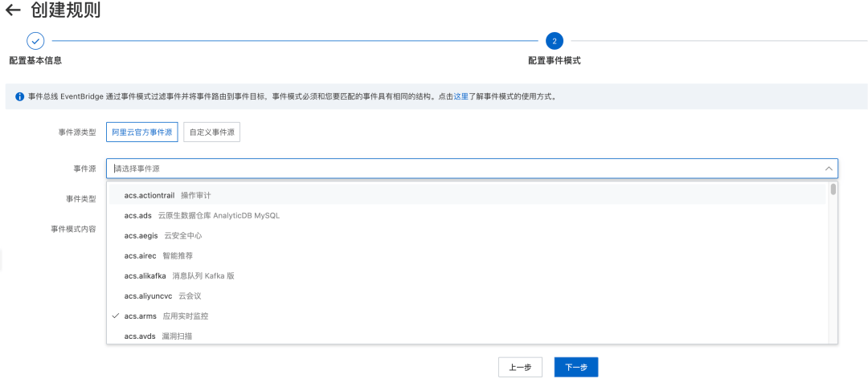Click the step 2 circle indicator
This screenshot has height=391, width=868.
coord(554,41)
